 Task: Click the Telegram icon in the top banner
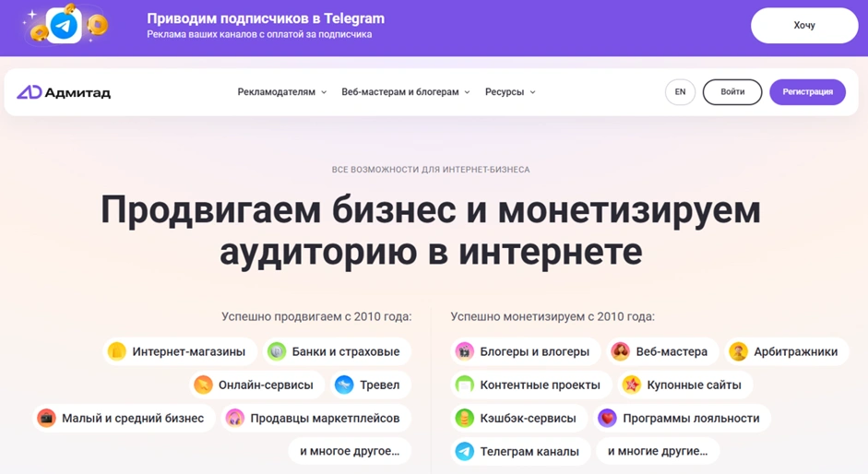pyautogui.click(x=64, y=26)
